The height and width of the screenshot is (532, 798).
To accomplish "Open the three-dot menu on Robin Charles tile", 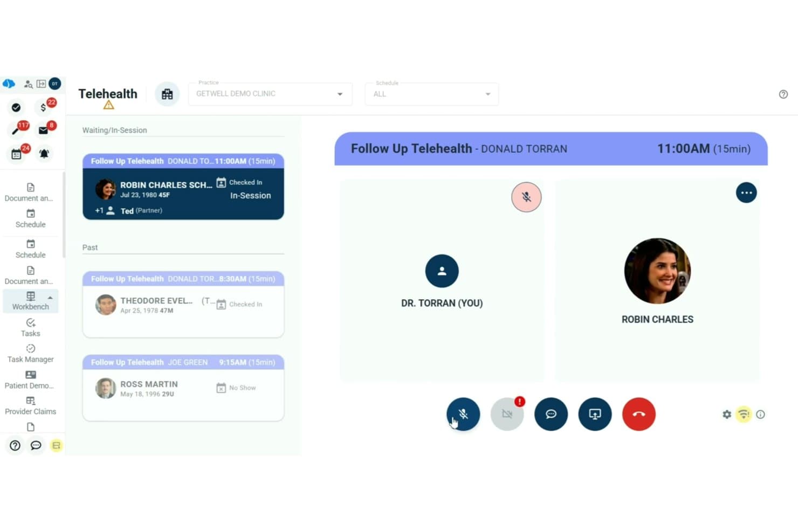I will pos(746,192).
